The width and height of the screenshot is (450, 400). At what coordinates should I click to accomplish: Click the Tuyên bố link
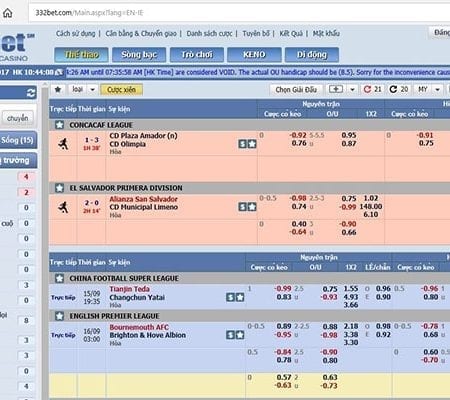click(256, 33)
